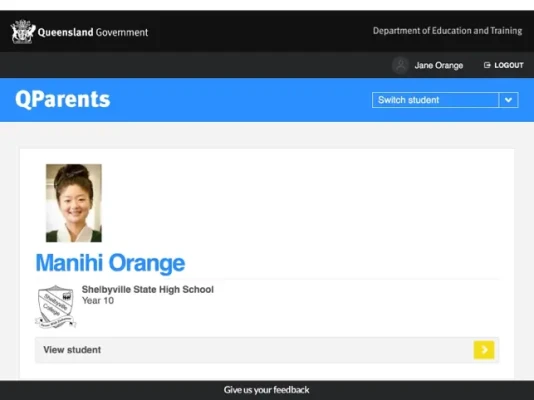Click the Manihi Orange student name
This screenshot has width=534, height=400.
coord(110,263)
